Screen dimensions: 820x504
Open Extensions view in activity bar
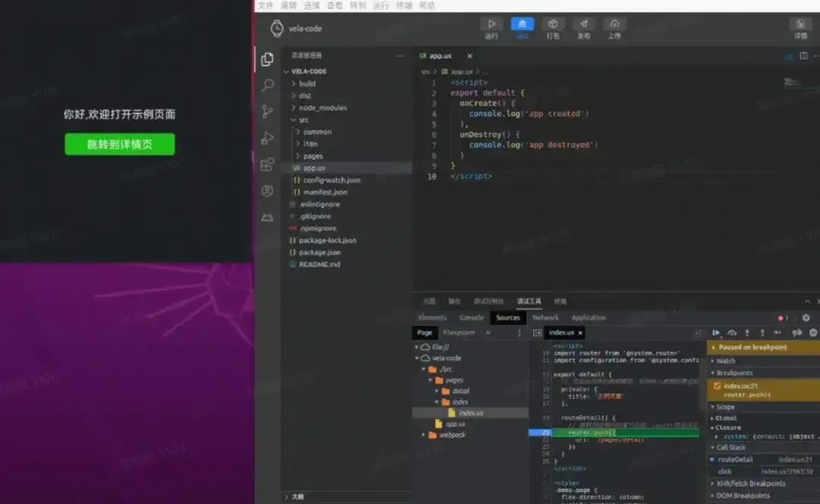click(x=267, y=164)
